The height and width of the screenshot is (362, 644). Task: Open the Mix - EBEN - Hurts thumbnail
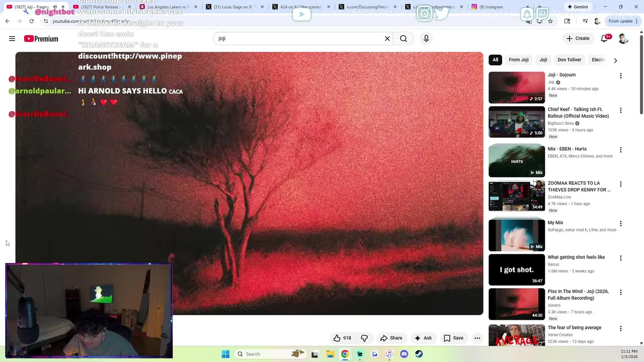[x=517, y=161]
